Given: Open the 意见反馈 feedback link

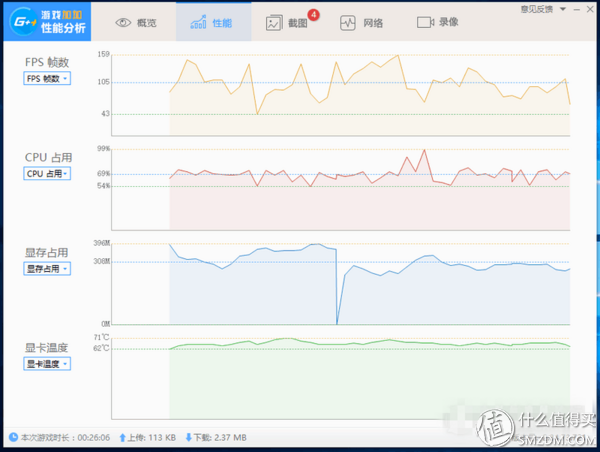Looking at the screenshot, I should 536,9.
